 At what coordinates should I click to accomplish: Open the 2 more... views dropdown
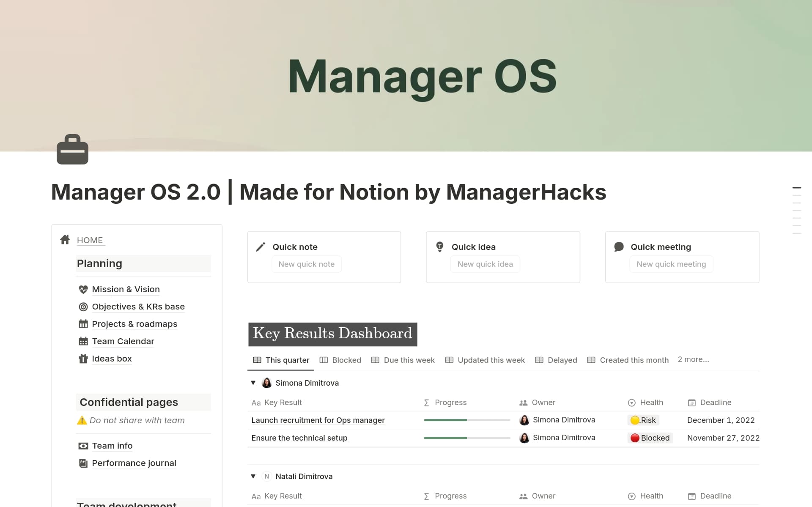pos(693,359)
